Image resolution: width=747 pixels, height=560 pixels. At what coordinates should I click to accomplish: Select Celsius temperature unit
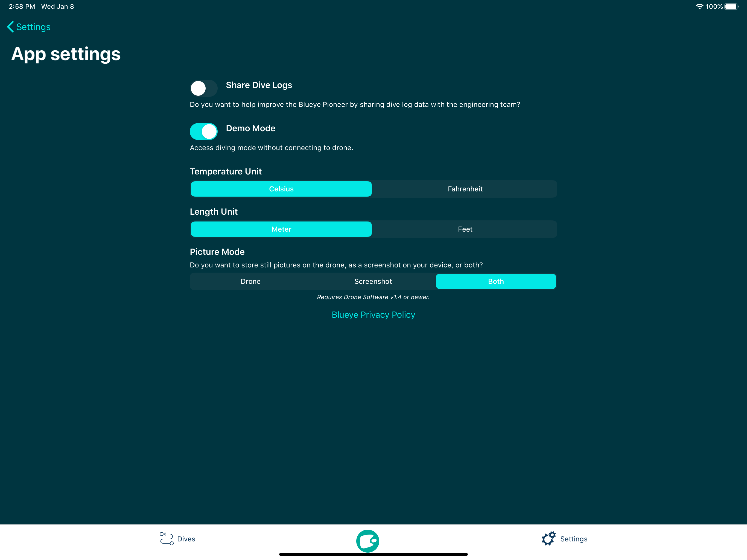[x=281, y=189]
